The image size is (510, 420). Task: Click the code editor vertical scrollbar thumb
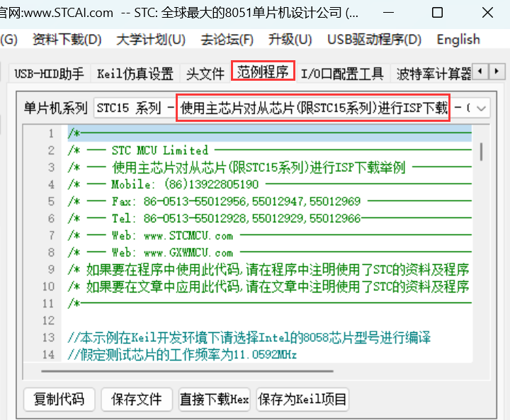[482, 152]
